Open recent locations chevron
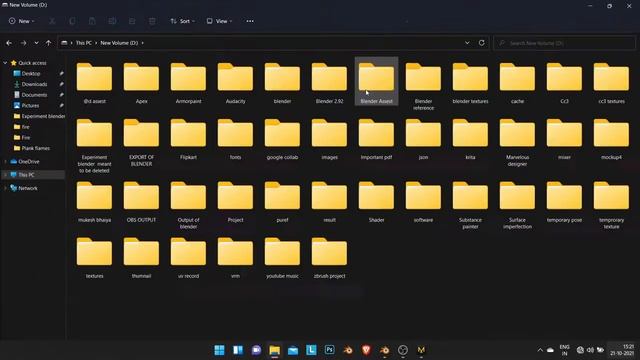Image resolution: width=640 pixels, height=360 pixels. [36, 43]
